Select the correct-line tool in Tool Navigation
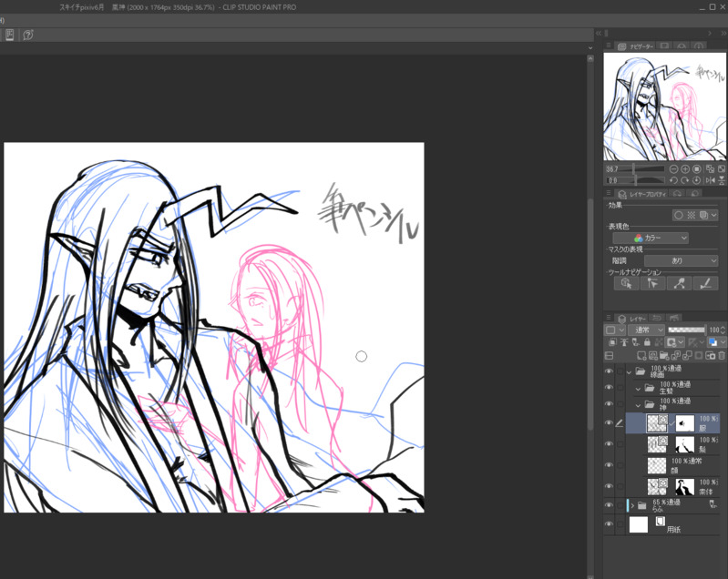This screenshot has height=579, width=728. point(679,283)
